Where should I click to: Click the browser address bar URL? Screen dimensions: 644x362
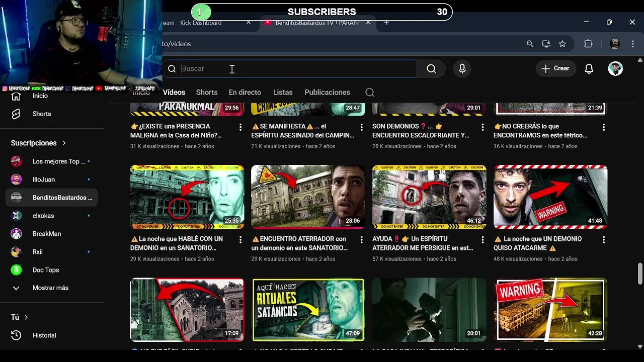coord(176,44)
